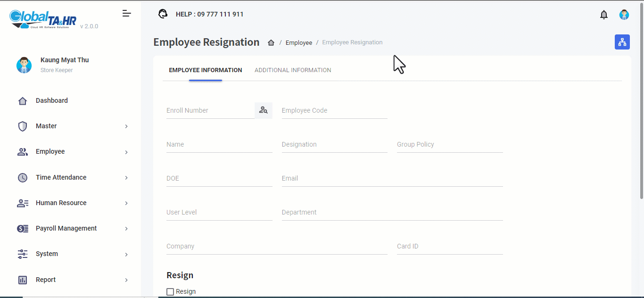Viewport: 644px width, 298px height.
Task: Focus the Enroll Number input field
Action: point(210,111)
